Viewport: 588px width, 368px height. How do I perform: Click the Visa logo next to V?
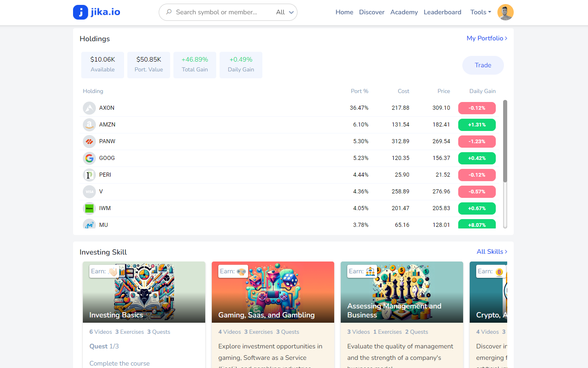coord(89,191)
